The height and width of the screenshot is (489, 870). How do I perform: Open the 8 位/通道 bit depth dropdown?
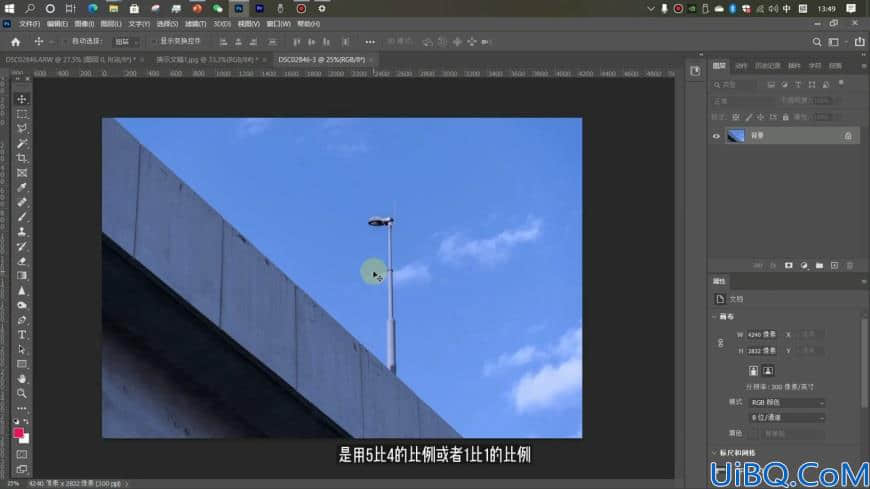click(787, 417)
